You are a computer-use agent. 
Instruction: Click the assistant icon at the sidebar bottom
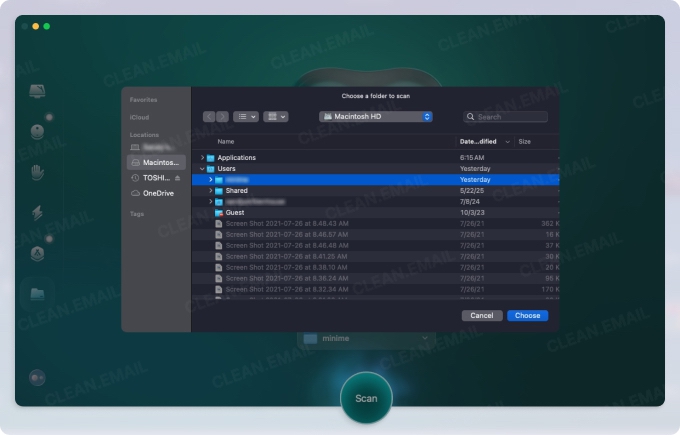pos(37,378)
